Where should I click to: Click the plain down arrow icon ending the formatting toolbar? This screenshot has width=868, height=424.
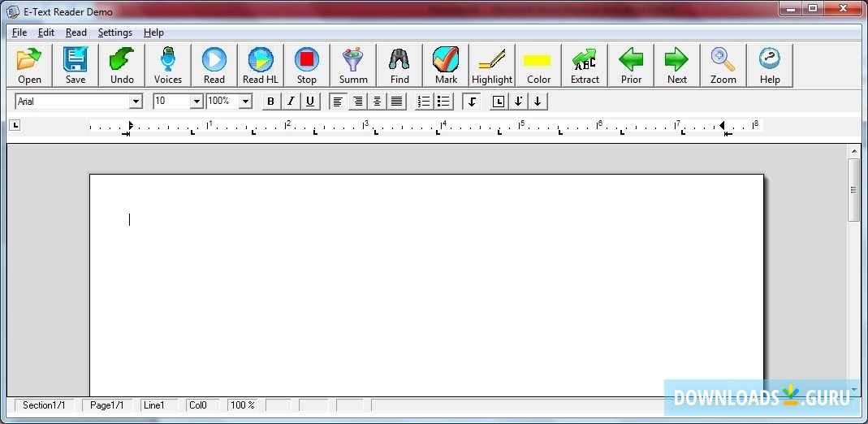click(x=538, y=102)
